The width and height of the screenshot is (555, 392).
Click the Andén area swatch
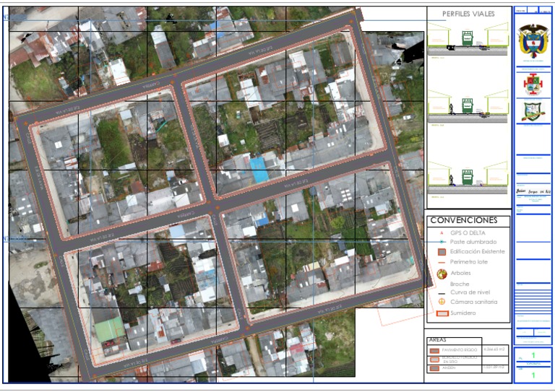[x=434, y=368]
